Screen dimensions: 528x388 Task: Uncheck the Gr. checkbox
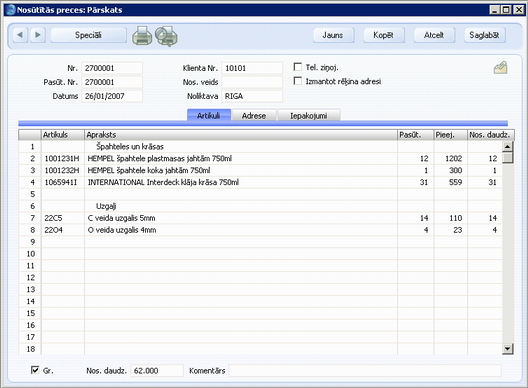click(x=35, y=370)
